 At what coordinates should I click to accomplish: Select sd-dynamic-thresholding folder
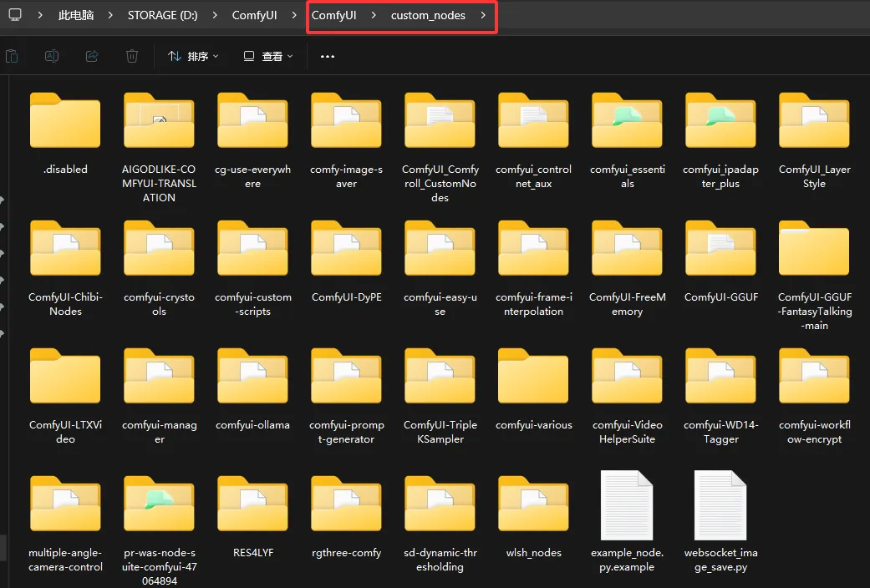(440, 524)
